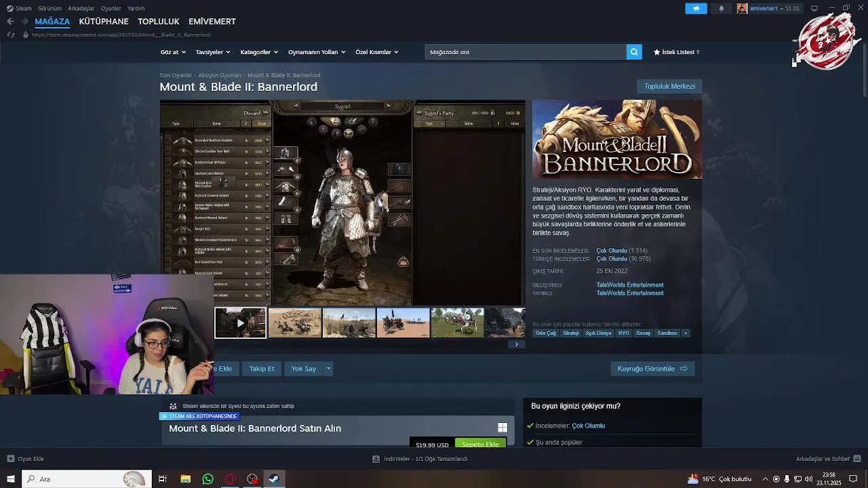Expand the Oynamanın Yolları dropdown
868x488 pixels.
point(317,52)
